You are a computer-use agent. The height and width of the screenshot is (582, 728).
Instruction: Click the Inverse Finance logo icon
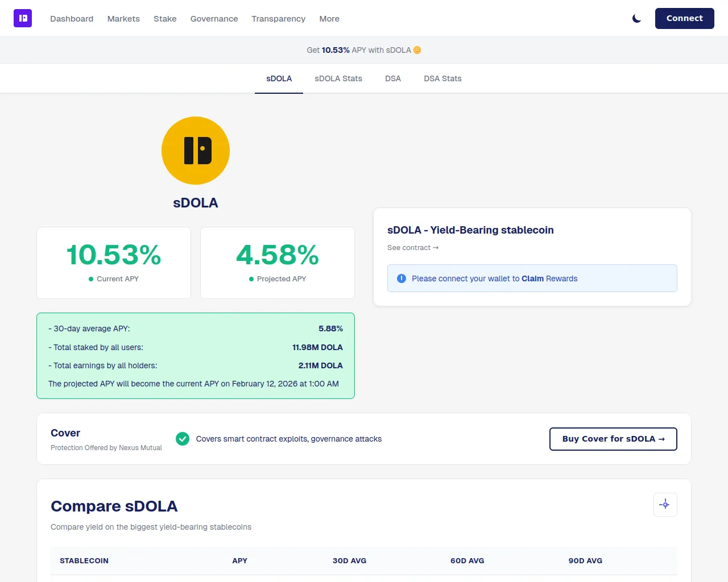23,18
